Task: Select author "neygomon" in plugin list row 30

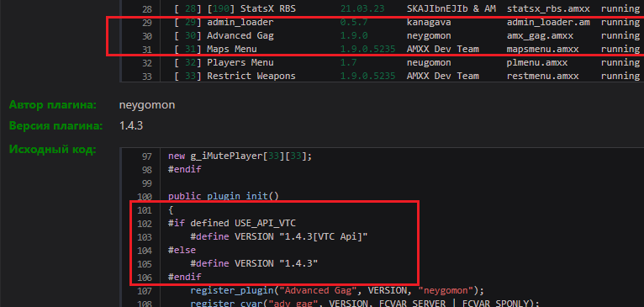Action: coord(429,36)
